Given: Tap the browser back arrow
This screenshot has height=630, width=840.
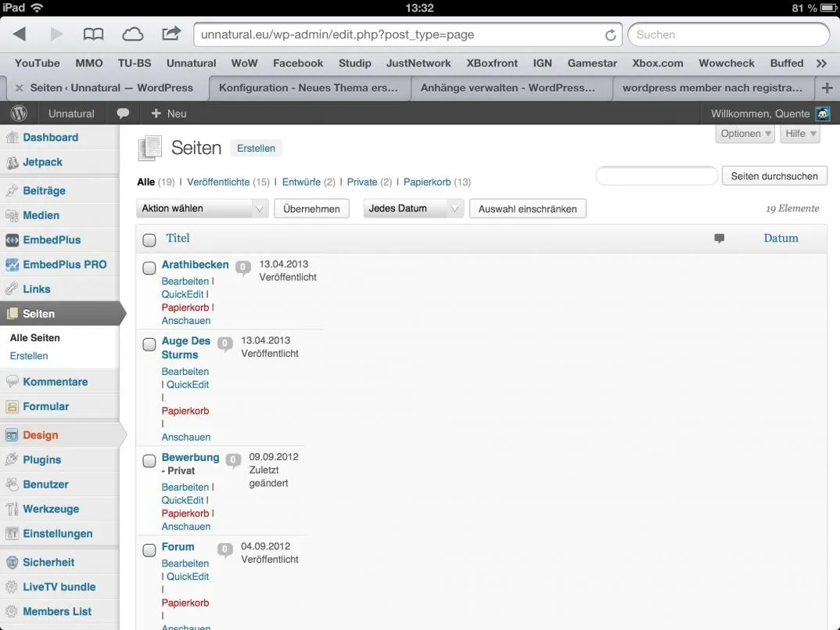Looking at the screenshot, I should point(20,34).
